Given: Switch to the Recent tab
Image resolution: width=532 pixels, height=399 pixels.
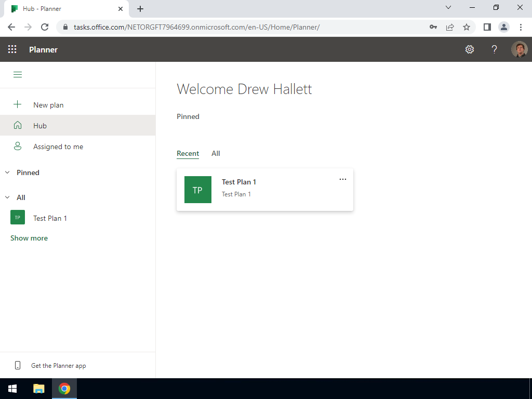Looking at the screenshot, I should tap(188, 153).
